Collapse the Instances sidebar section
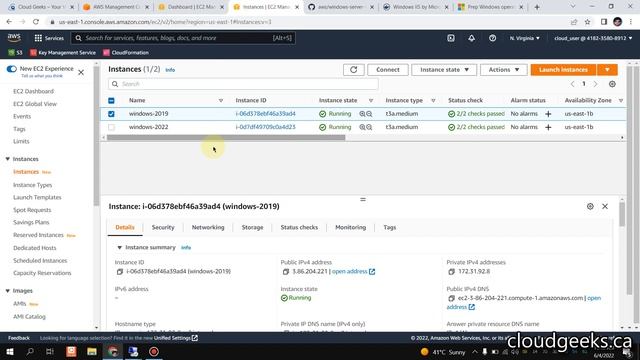This screenshot has height=360, width=640. tap(7, 159)
